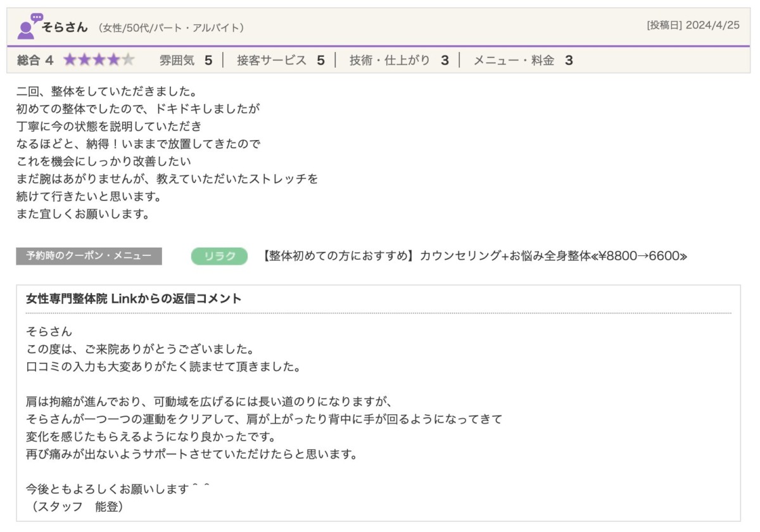
Task: Click the 投稿日 2024/4/25 date
Action: tap(693, 26)
